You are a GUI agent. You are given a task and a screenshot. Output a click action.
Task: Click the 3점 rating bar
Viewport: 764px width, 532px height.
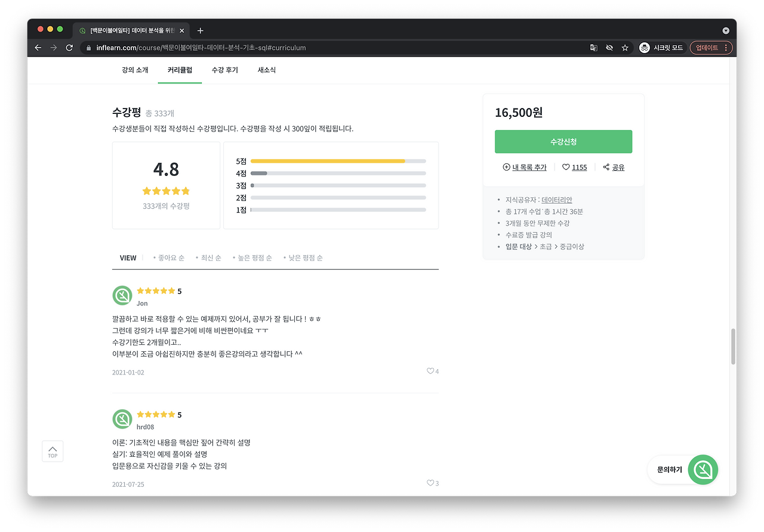(338, 185)
